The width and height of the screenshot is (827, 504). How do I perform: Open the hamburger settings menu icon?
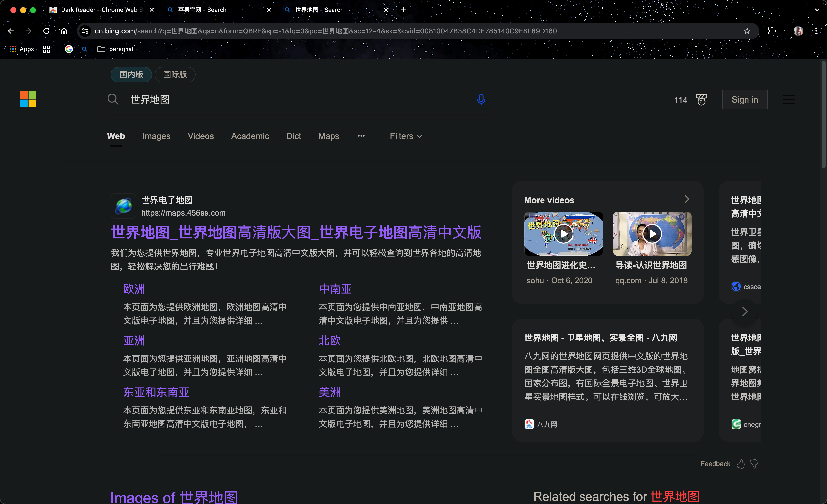coord(788,100)
